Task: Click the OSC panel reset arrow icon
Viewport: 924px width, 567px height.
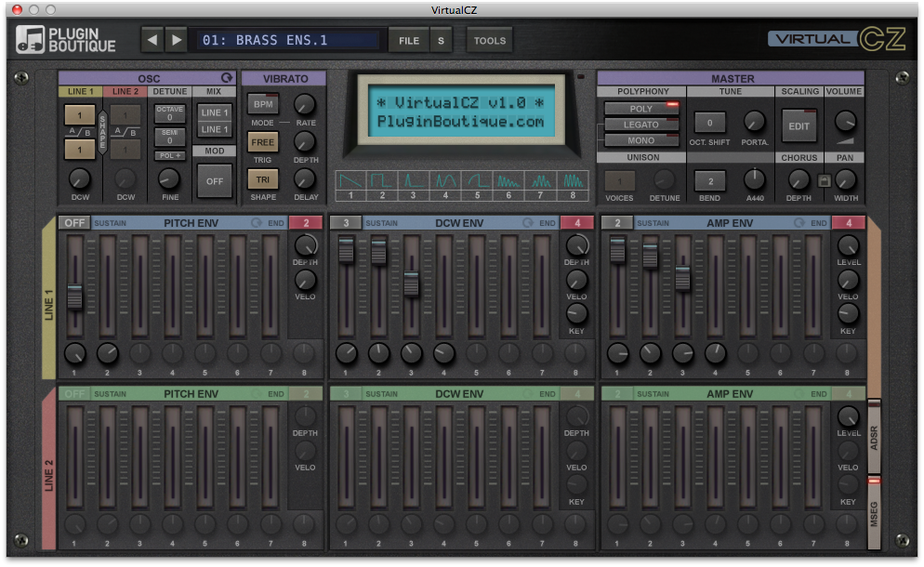Action: coord(225,78)
